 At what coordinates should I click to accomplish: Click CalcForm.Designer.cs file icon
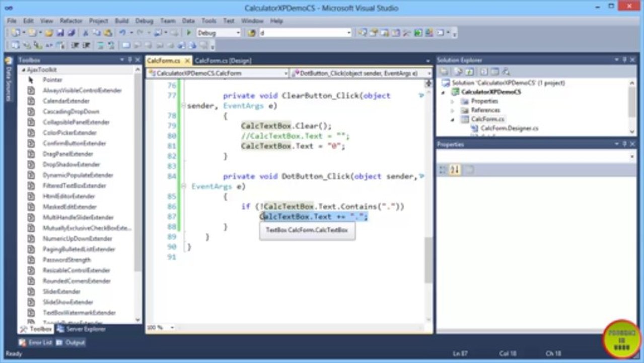[x=474, y=128]
